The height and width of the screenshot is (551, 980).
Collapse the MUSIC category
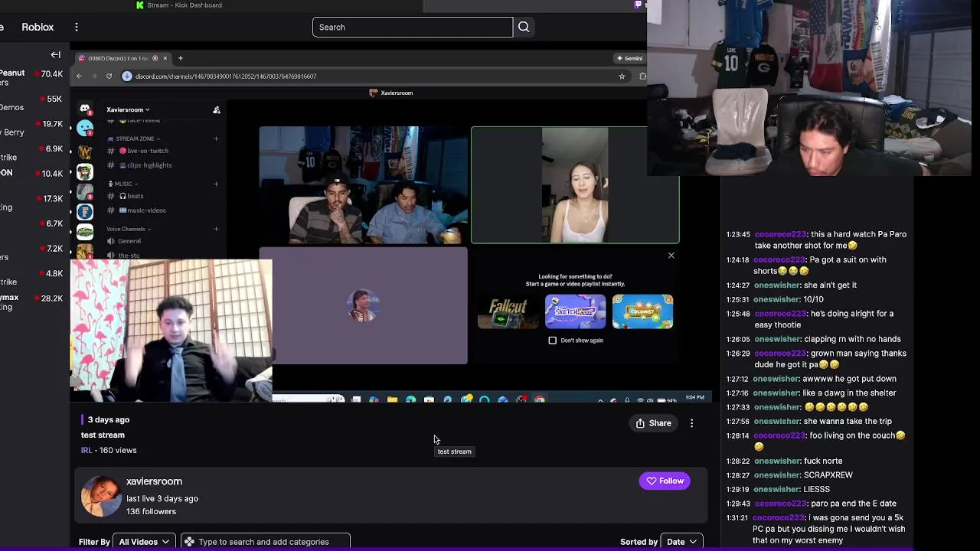tap(123, 184)
